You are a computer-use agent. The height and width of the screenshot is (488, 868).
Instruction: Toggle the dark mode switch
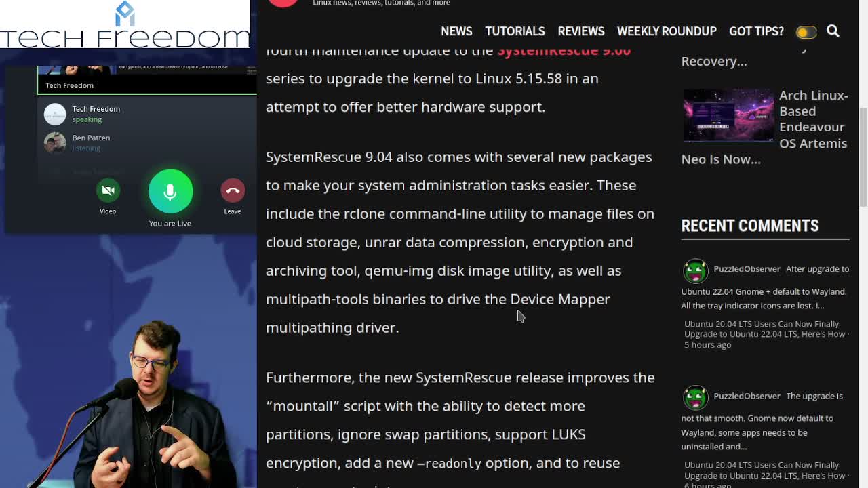click(806, 32)
